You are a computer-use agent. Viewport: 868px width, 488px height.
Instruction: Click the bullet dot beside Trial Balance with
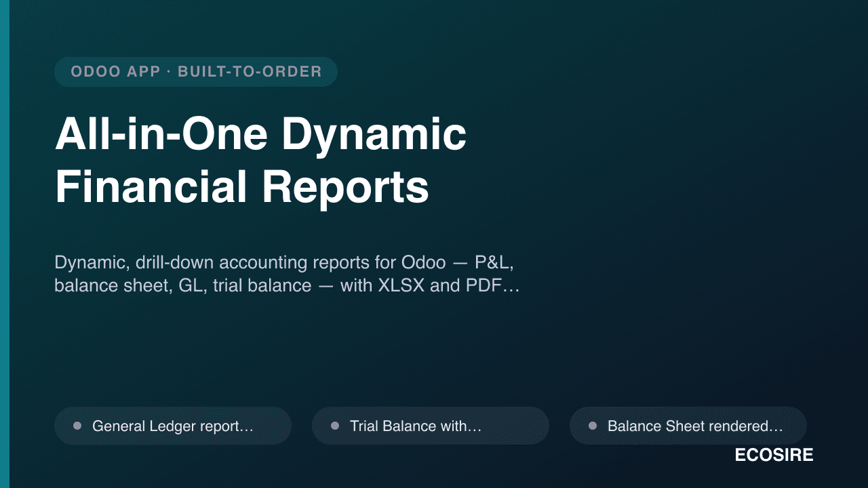[335, 426]
